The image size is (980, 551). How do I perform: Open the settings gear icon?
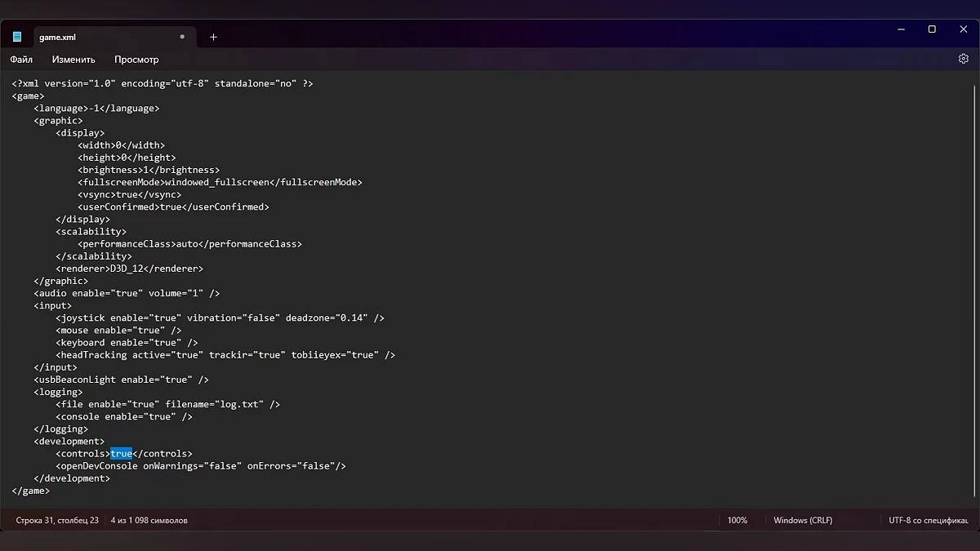click(x=963, y=59)
